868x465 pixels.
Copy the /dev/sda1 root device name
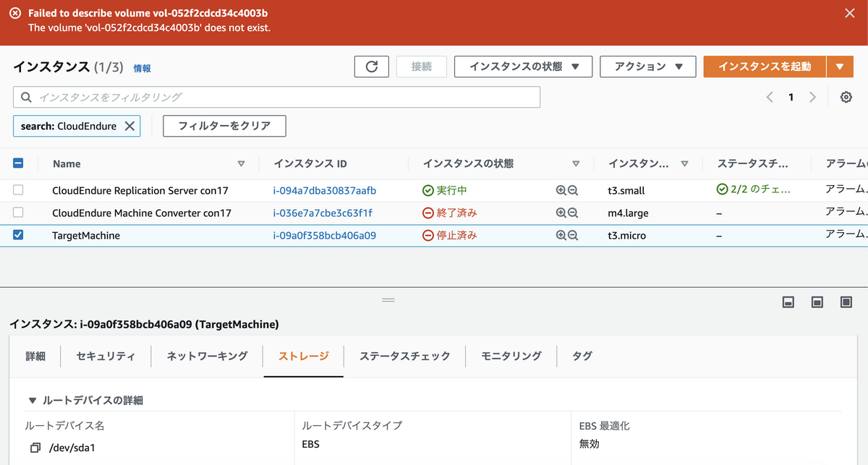[35, 448]
